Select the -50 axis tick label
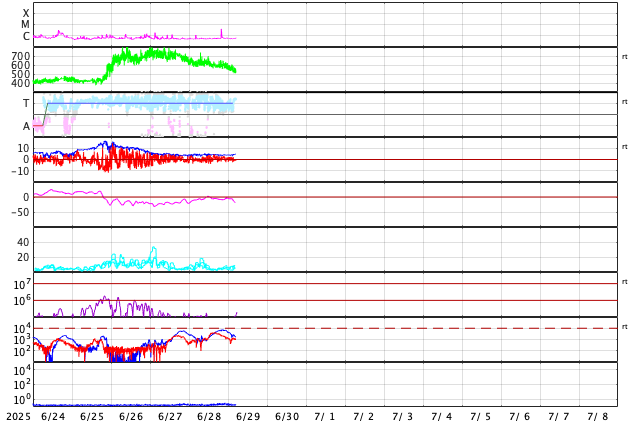The height and width of the screenshot is (424, 634). (20, 212)
